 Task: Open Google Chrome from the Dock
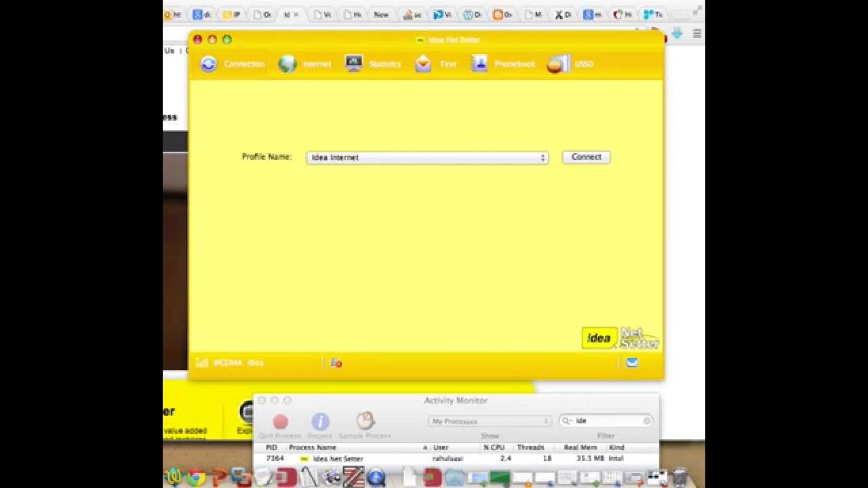[x=197, y=477]
